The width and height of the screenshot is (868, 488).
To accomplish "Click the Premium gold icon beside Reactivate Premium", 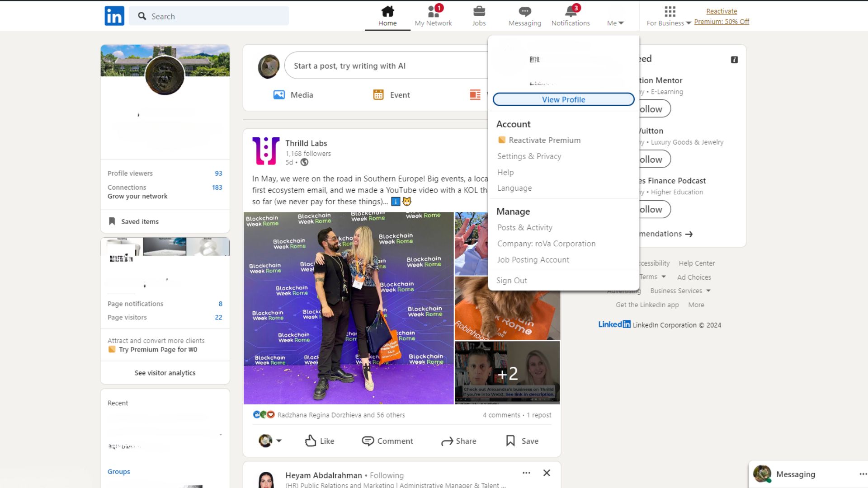I will pyautogui.click(x=501, y=140).
